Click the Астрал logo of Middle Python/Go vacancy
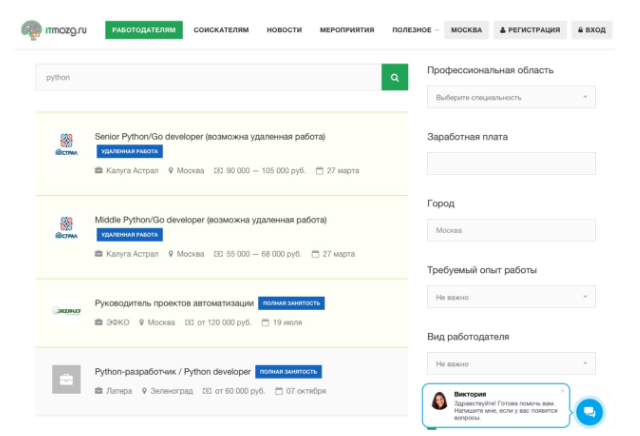 (x=67, y=228)
